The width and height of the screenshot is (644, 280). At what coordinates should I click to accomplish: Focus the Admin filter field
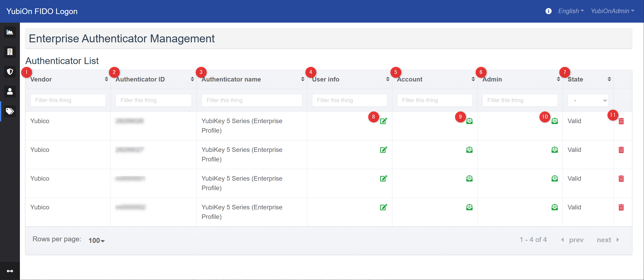520,100
